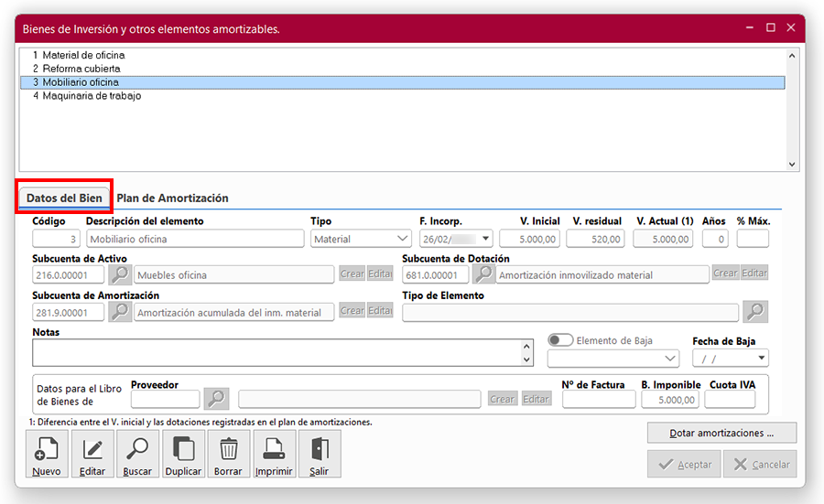Duplicate the asset with Duplicar button
The height and width of the screenshot is (504, 824).
click(183, 455)
